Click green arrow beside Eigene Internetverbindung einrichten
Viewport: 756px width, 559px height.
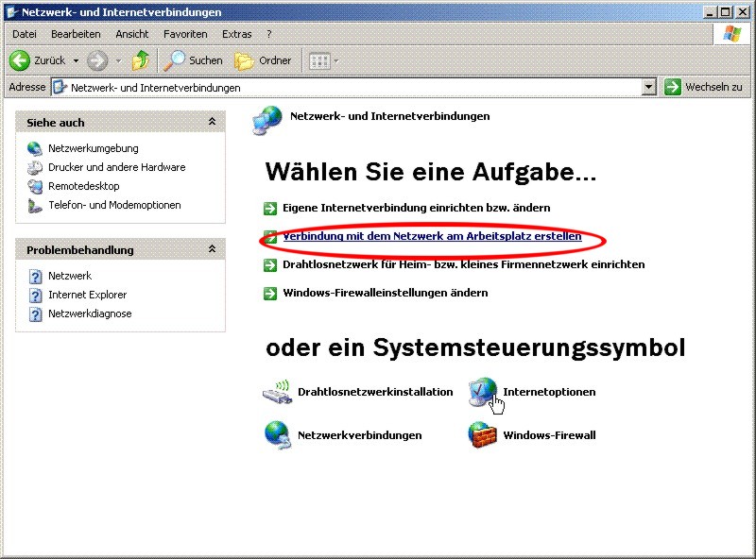click(270, 208)
